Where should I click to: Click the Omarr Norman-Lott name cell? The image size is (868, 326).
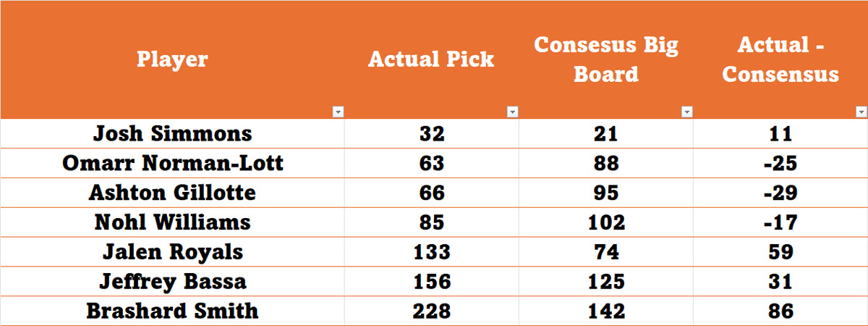point(172,163)
